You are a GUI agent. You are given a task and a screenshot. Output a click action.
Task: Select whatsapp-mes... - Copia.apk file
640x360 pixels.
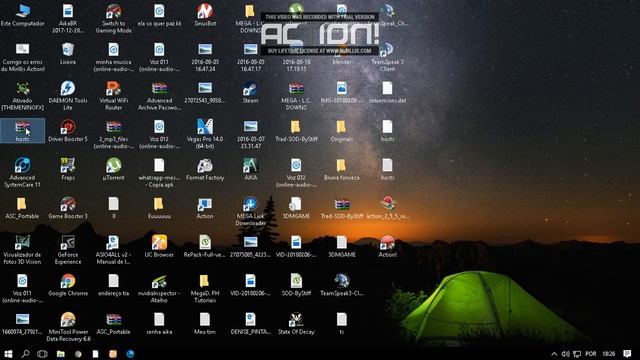click(x=159, y=173)
